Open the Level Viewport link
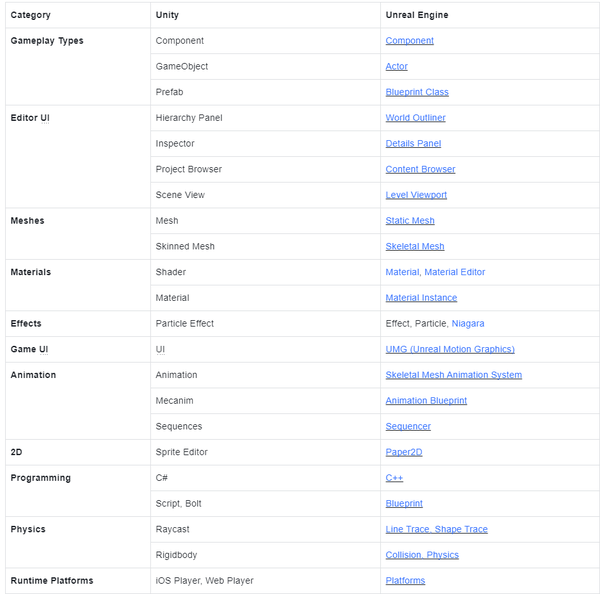 coord(416,195)
